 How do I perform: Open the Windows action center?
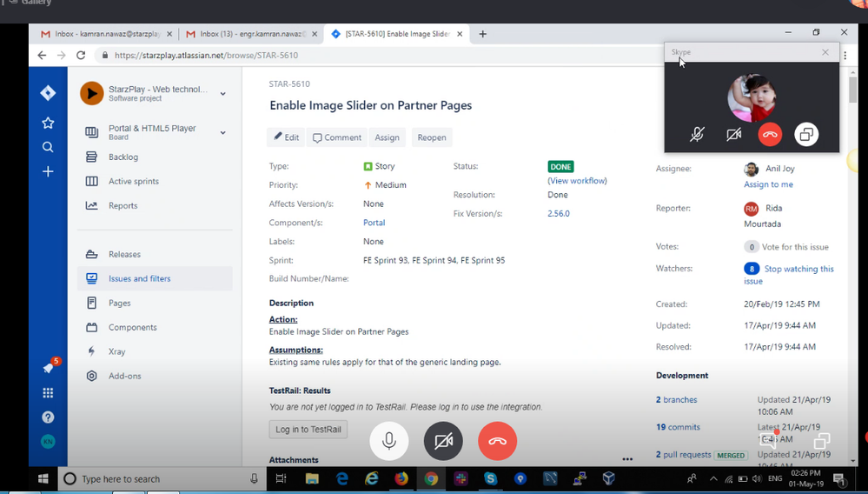[x=838, y=479]
